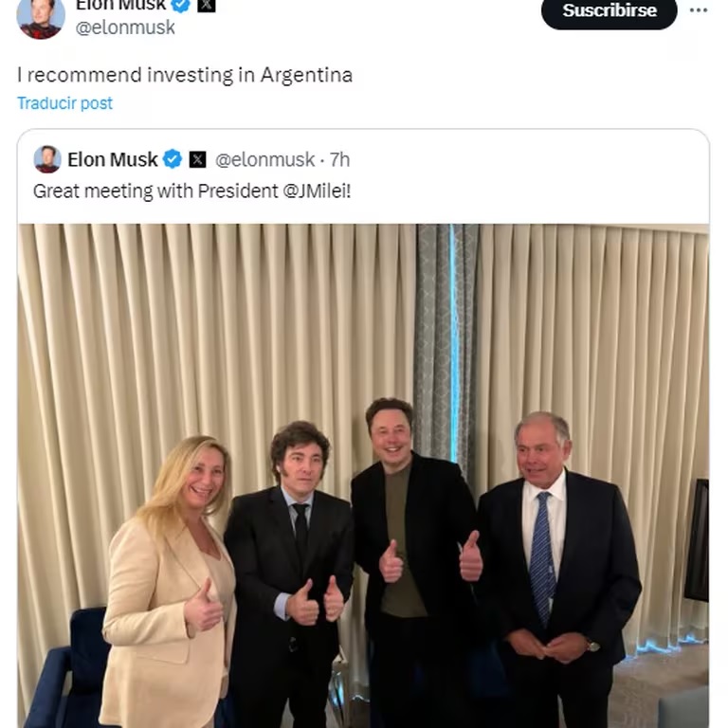
Task: Click the 'Great meeting with President' text
Action: coord(155,191)
